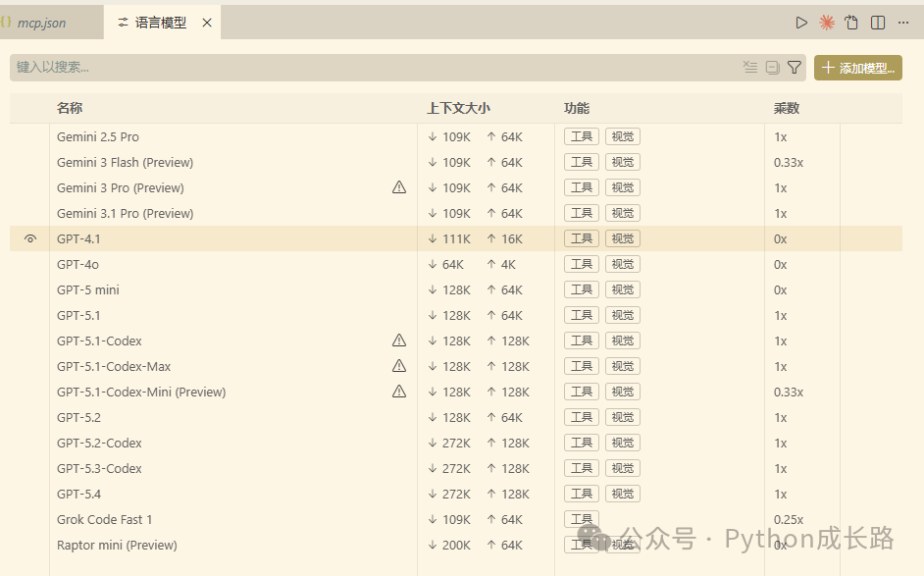Click 视觉 tag on Gemini 2.5 Pro row

tap(622, 136)
